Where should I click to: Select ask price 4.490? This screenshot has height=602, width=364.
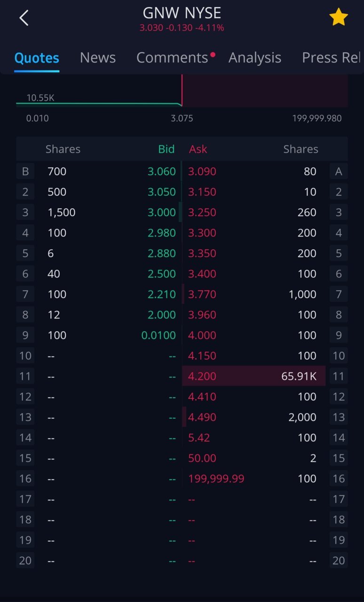tap(202, 417)
